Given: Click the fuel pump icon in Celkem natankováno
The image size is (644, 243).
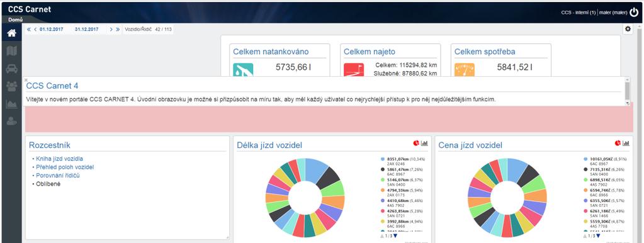Looking at the screenshot, I should (243, 70).
